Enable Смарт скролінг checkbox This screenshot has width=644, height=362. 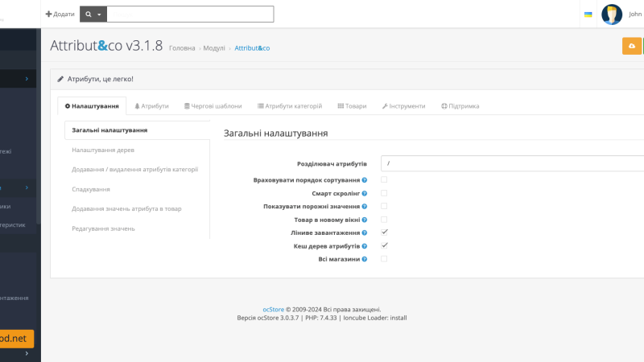[384, 193]
